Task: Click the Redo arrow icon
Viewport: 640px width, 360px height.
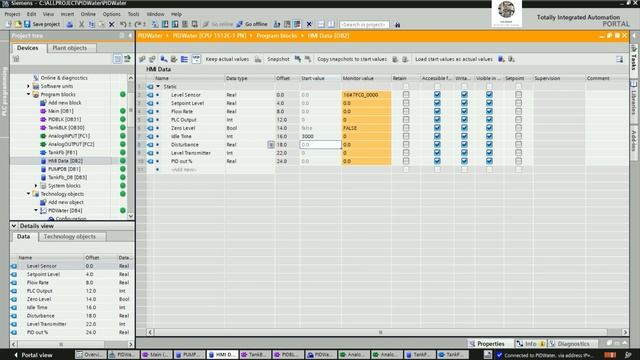Action: 138,24
